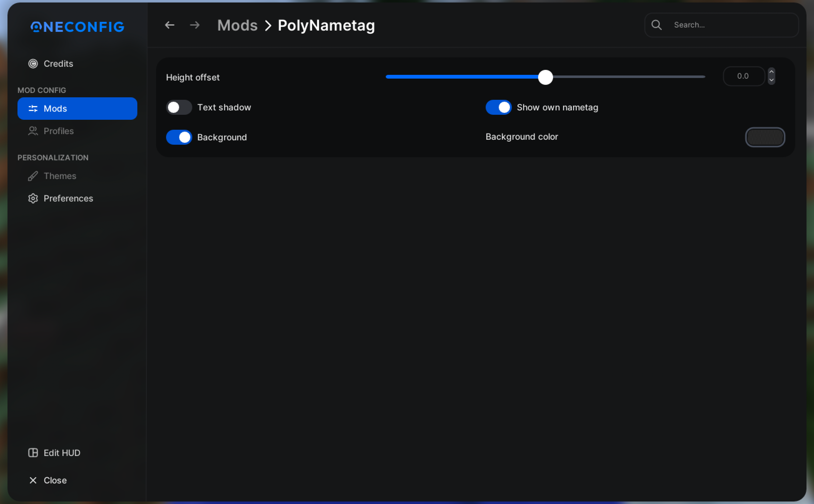
Task: Click the Edit HUD layout icon
Action: click(x=33, y=453)
